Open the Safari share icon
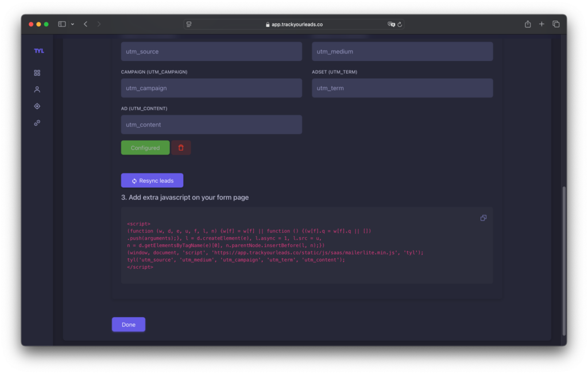 tap(528, 24)
